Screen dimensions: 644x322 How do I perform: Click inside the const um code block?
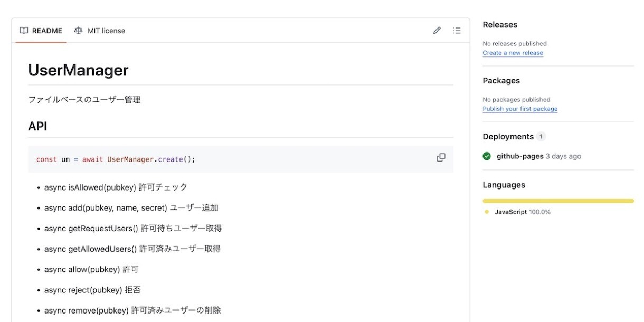[211, 159]
